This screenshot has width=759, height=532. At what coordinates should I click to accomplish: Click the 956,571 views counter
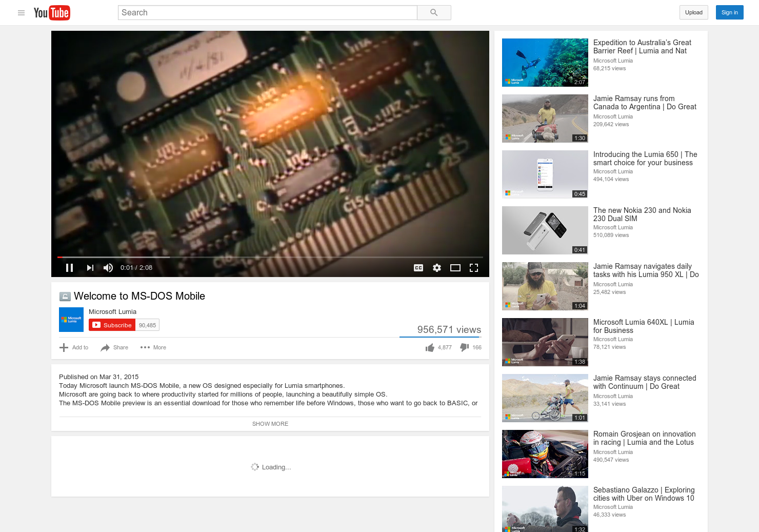click(449, 330)
